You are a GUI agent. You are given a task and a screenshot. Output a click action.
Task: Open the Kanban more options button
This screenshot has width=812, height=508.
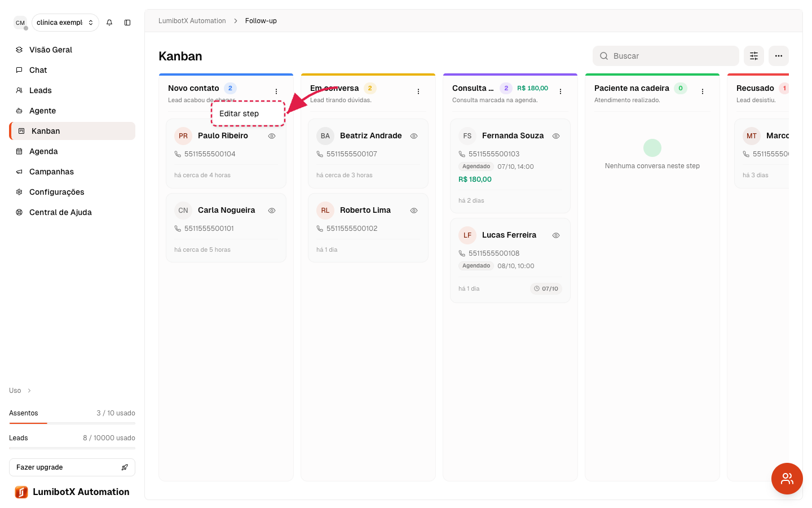779,56
